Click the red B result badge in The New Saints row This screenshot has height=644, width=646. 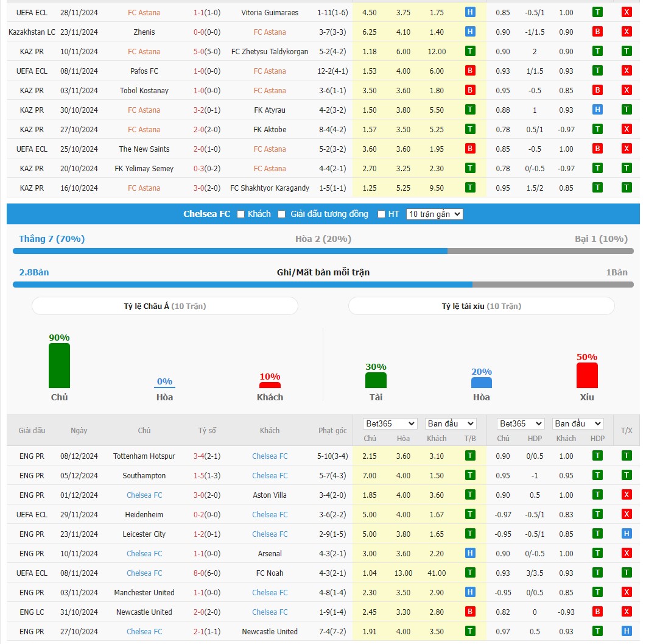point(470,149)
